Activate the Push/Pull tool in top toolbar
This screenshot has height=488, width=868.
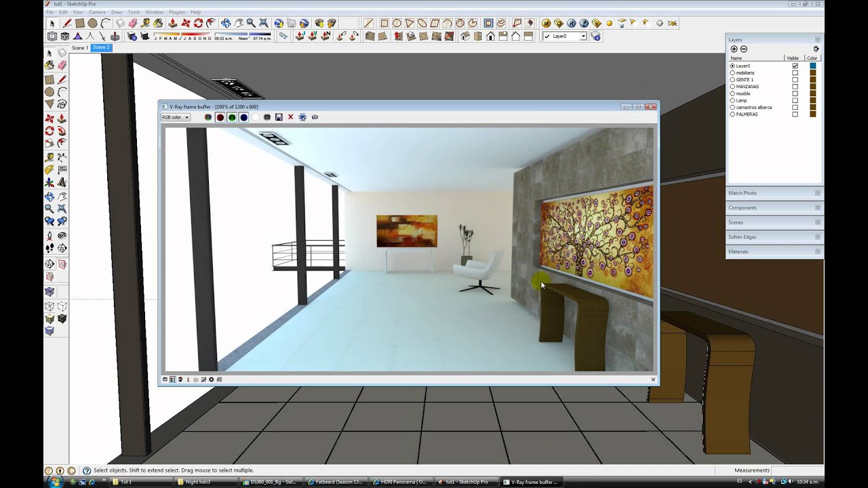click(x=172, y=23)
